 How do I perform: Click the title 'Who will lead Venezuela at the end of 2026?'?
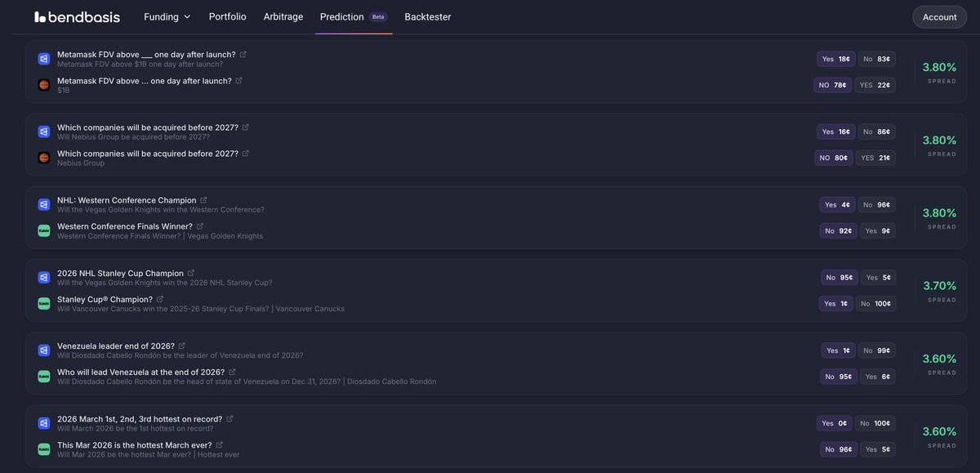coord(140,373)
